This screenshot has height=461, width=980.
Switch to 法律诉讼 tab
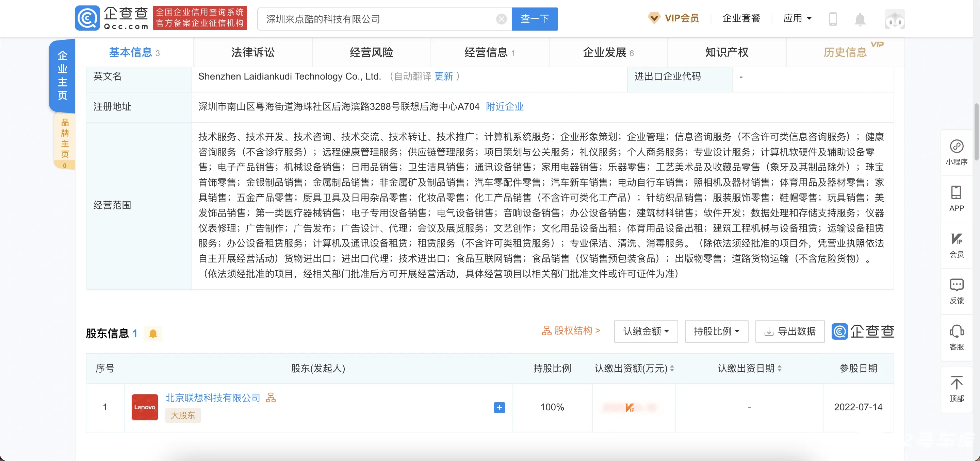(x=253, y=52)
